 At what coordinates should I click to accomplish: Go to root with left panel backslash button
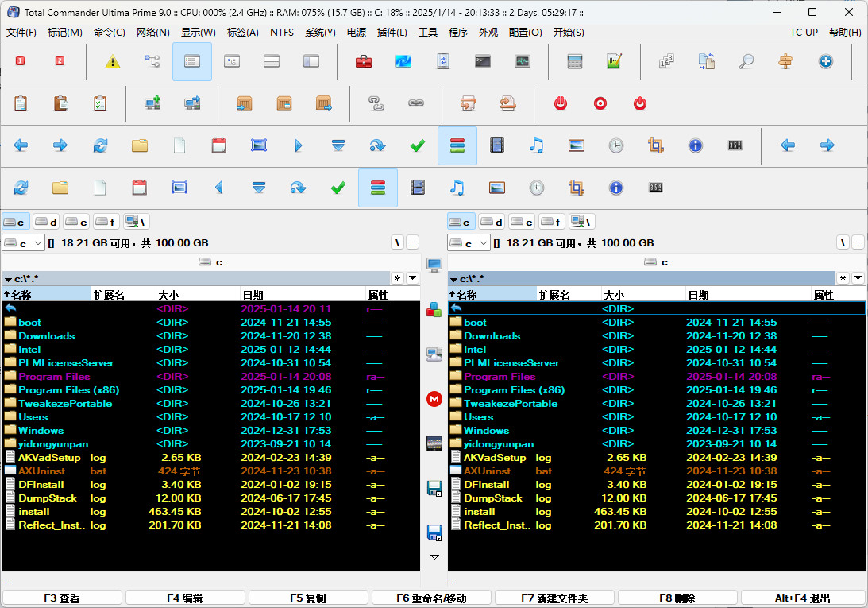(x=397, y=242)
